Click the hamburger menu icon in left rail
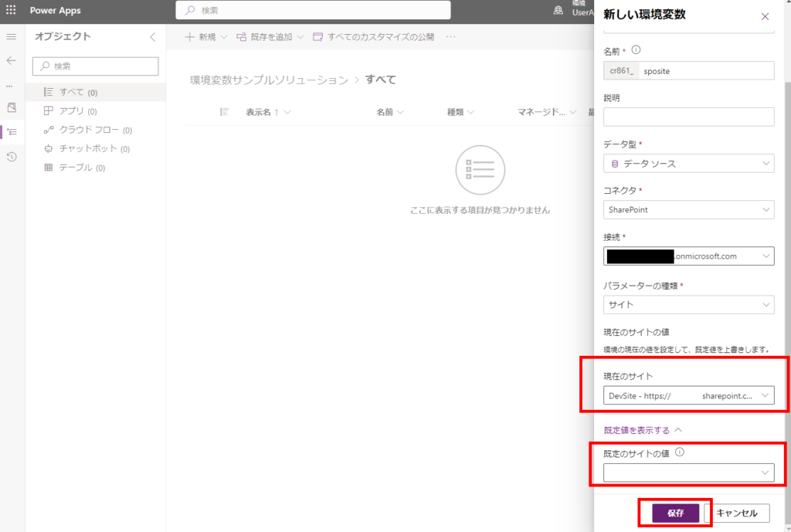This screenshot has width=791, height=532. [11, 37]
